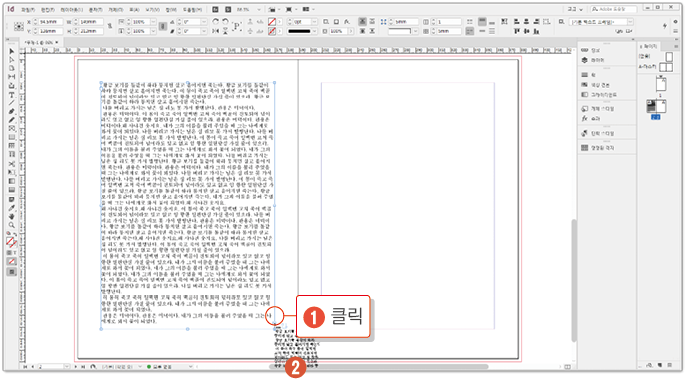Align top edges in control bar
685x385 pixels.
click(x=517, y=31)
